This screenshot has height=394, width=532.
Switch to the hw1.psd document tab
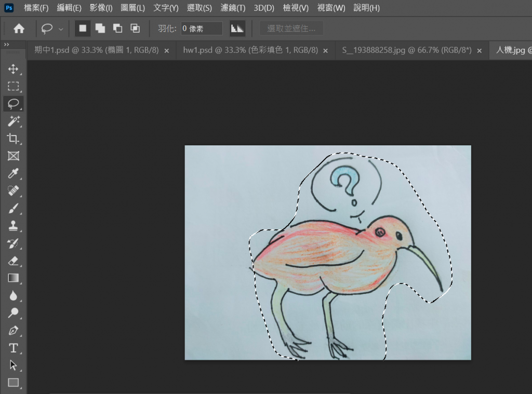click(x=250, y=50)
